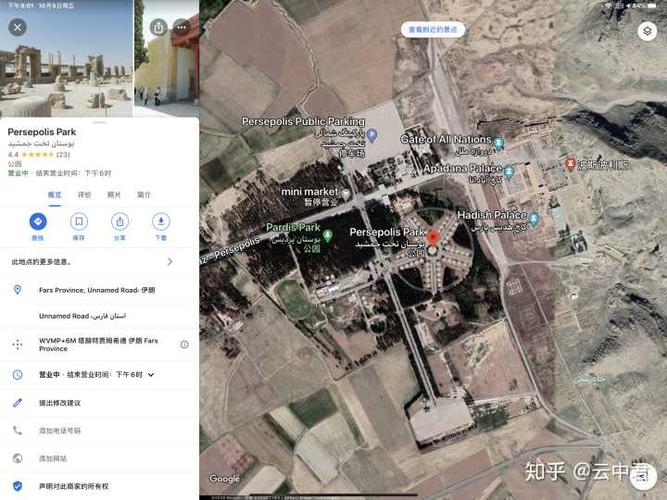This screenshot has width=667, height=500.
Task: Expand the opening hours dropdown arrow
Action: coord(151,374)
